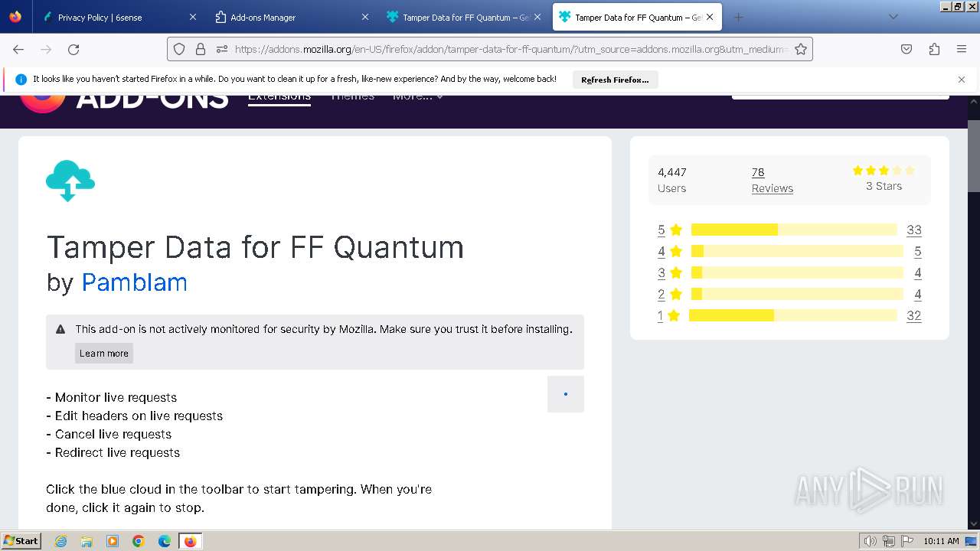This screenshot has height=551, width=980.
Task: Select Firefox in the taskbar
Action: click(190, 541)
